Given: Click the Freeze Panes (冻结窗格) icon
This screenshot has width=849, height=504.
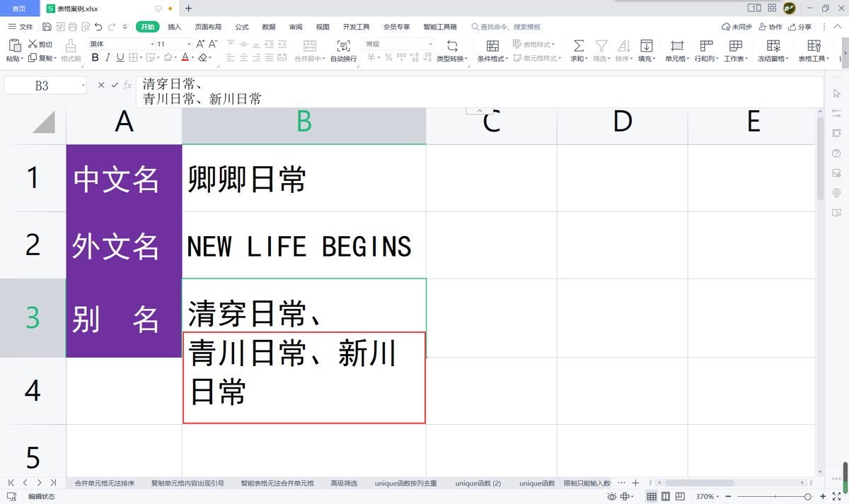Looking at the screenshot, I should (x=773, y=46).
